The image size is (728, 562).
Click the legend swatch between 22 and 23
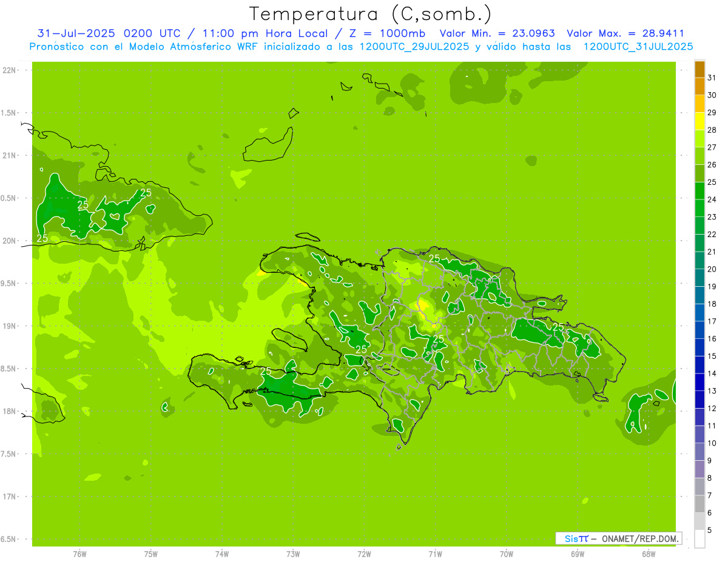[699, 226]
